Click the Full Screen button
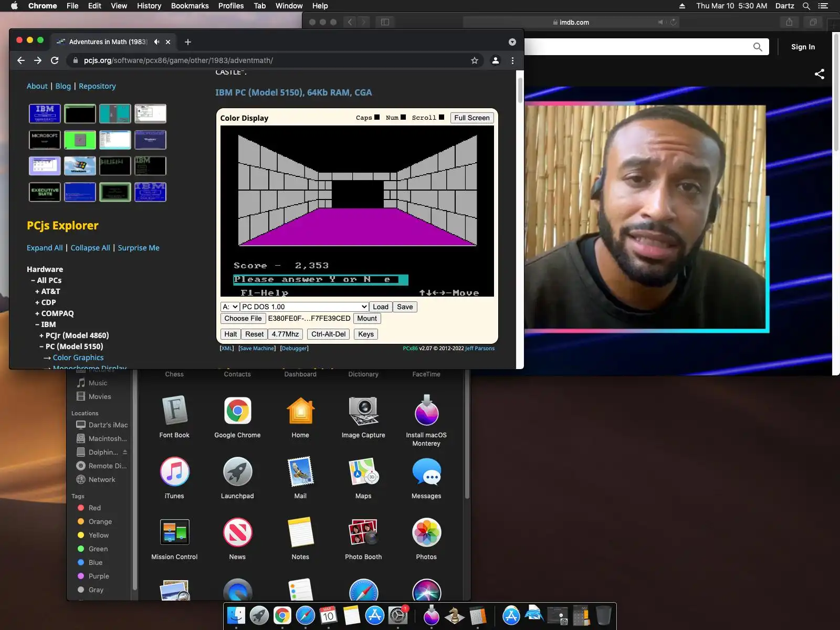The height and width of the screenshot is (630, 840). 472,118
